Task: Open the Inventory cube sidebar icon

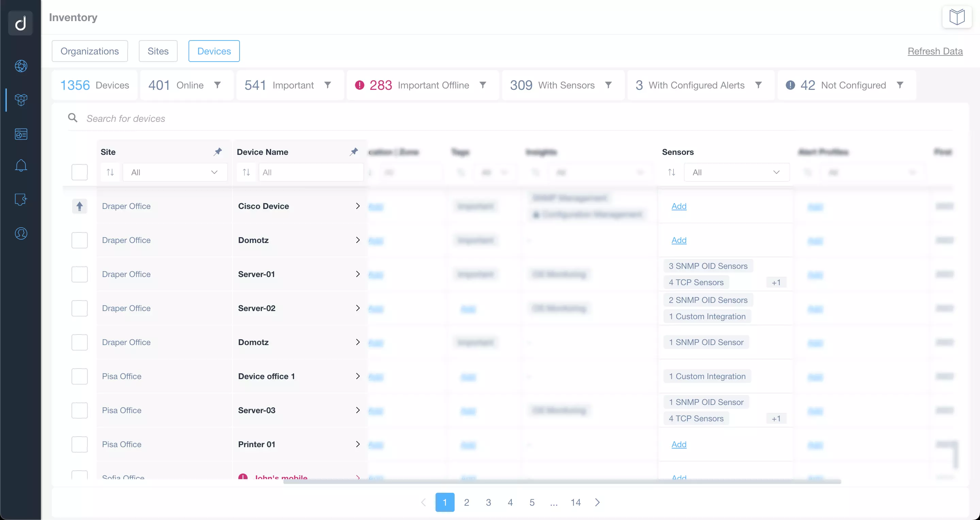Action: 21,100
